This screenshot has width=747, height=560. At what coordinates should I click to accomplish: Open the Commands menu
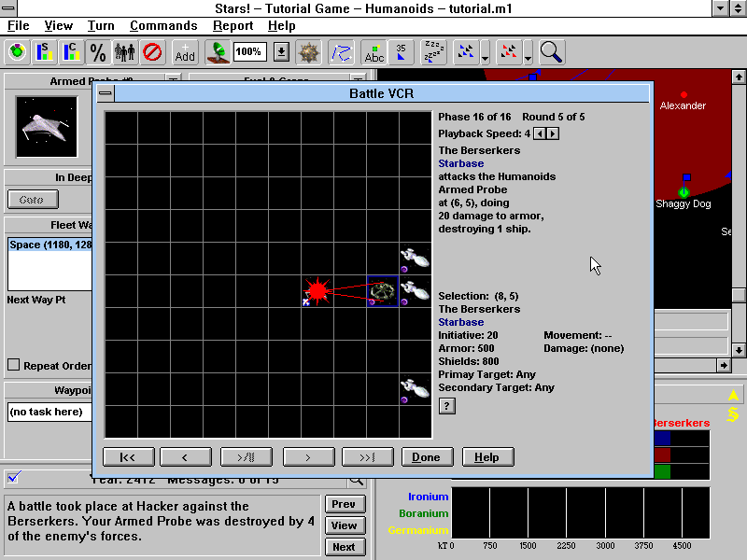point(163,26)
